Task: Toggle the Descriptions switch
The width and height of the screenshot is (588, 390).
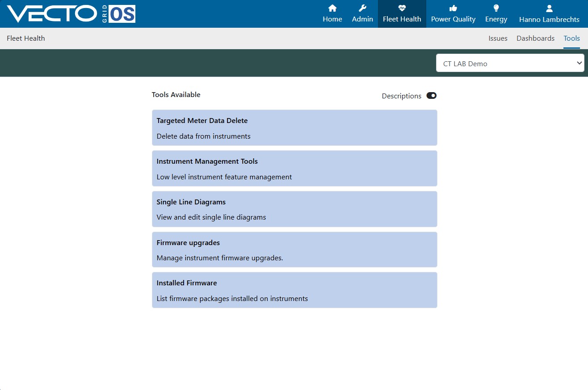Action: pos(431,96)
